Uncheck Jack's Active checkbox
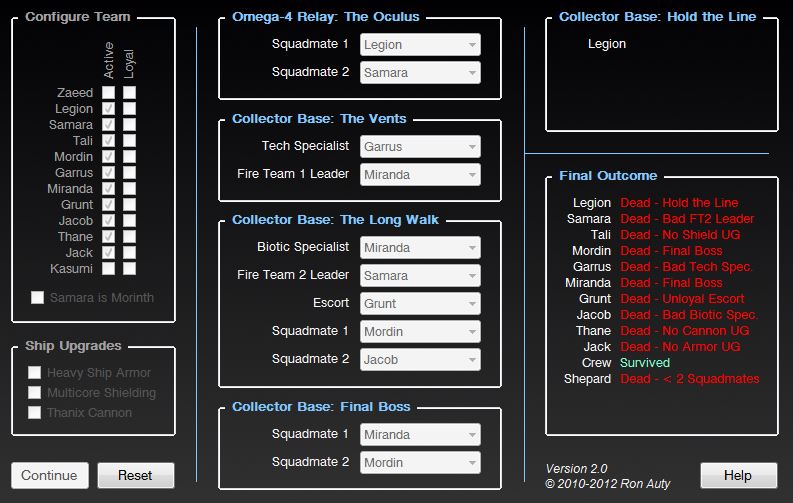Image resolution: width=793 pixels, height=503 pixels. point(108,253)
